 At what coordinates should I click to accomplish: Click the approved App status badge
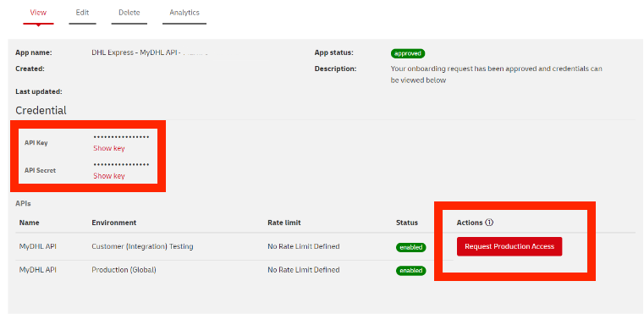(408, 53)
